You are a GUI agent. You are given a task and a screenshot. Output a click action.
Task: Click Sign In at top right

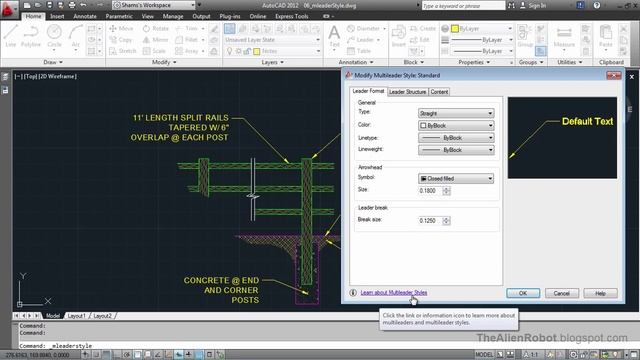point(533,5)
